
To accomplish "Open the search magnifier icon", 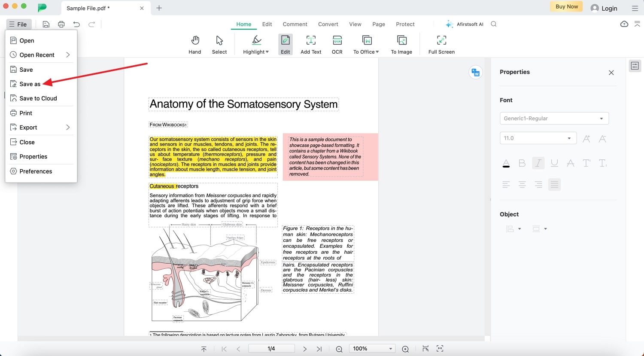I will pos(494,24).
